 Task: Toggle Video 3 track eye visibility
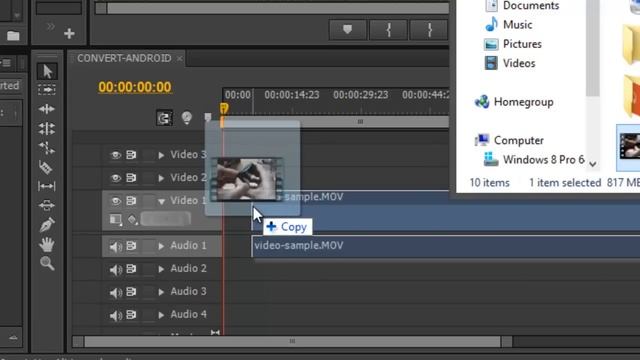point(116,155)
